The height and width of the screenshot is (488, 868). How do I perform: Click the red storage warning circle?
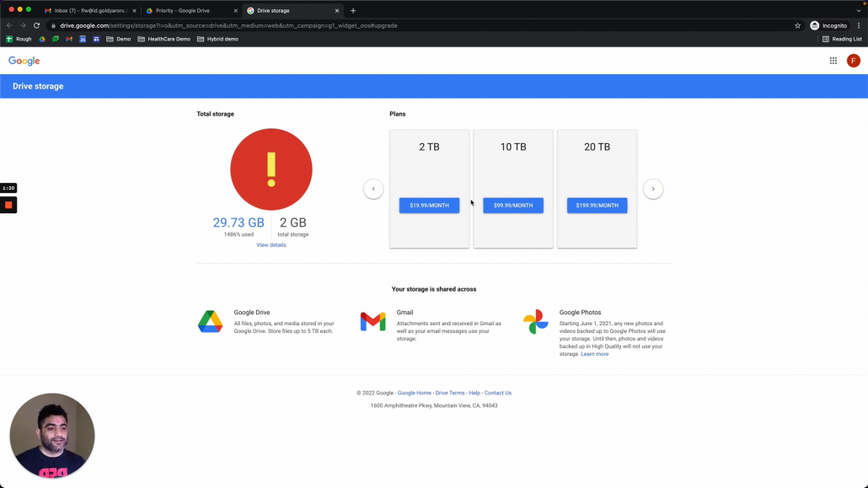click(271, 169)
